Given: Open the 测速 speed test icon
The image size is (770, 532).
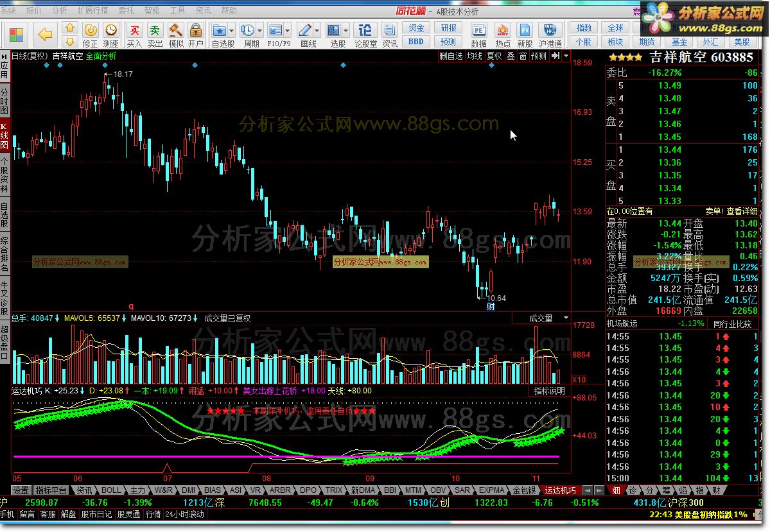Looking at the screenshot, I should tap(110, 35).
